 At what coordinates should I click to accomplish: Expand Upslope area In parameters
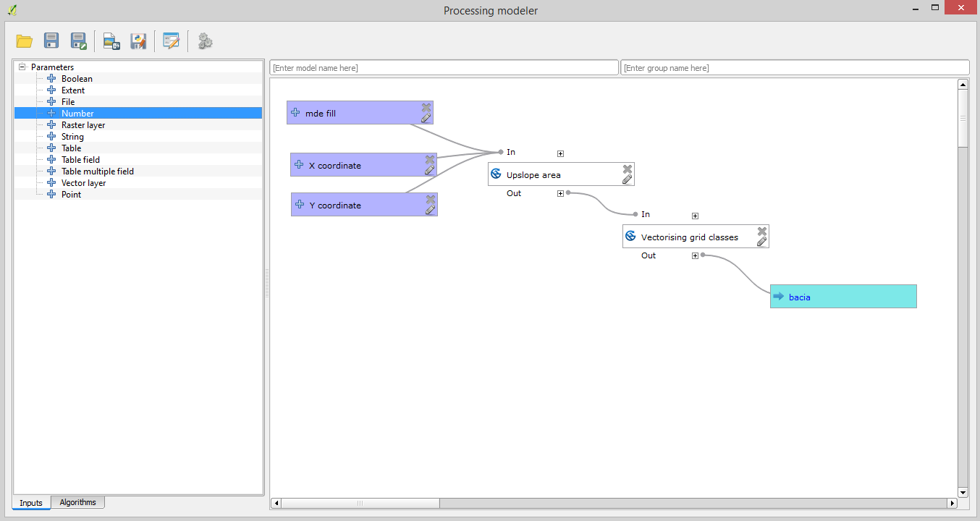tap(560, 153)
